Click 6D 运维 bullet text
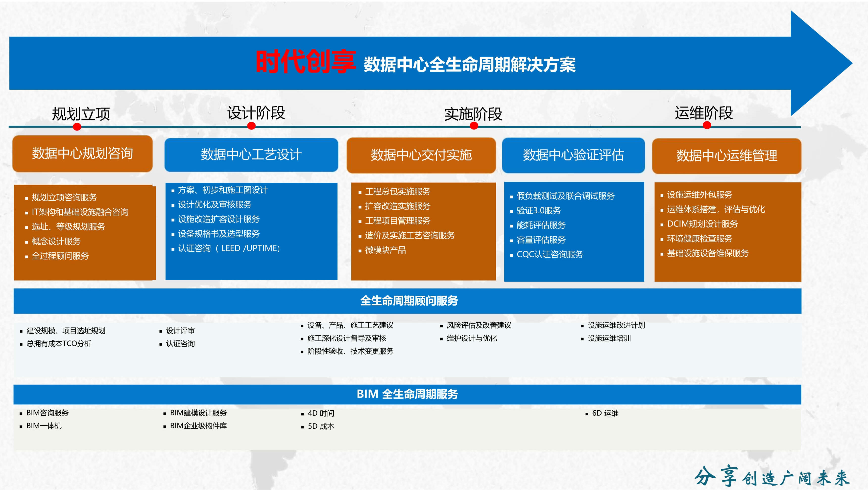Screen dimensions: 868x490 pyautogui.click(x=605, y=414)
